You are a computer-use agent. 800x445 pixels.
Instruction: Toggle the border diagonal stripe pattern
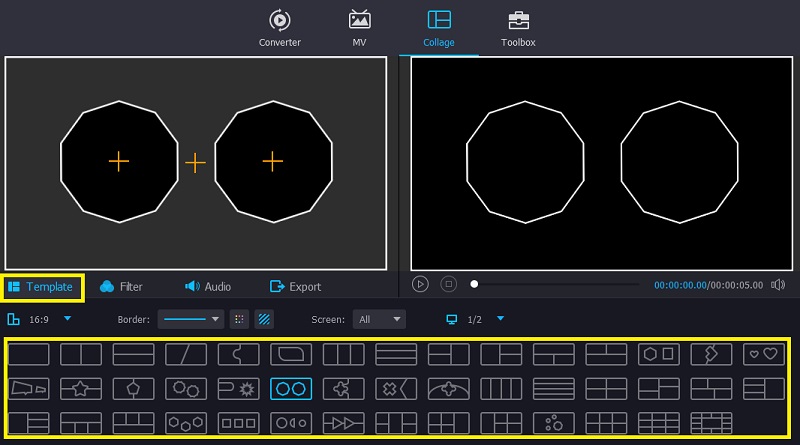point(265,320)
